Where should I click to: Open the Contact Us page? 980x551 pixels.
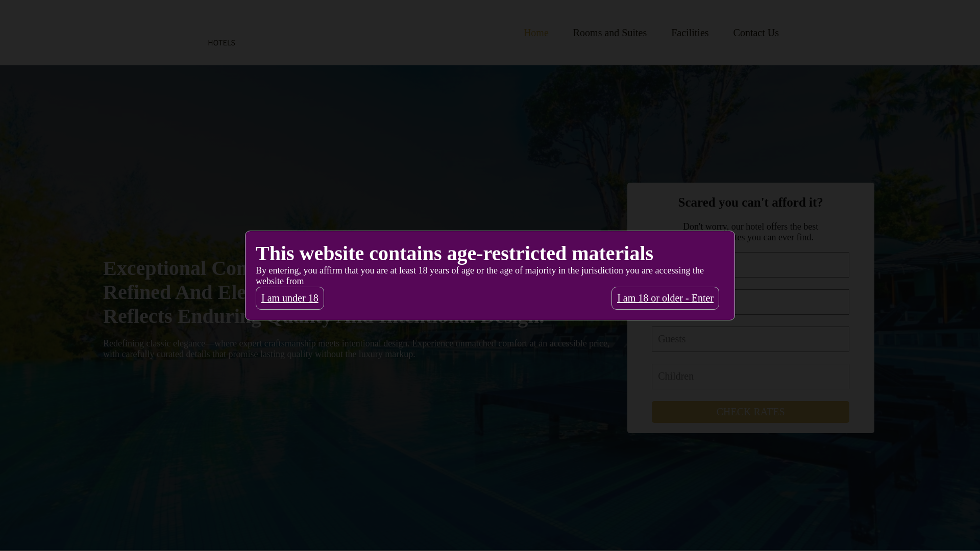pyautogui.click(x=755, y=33)
